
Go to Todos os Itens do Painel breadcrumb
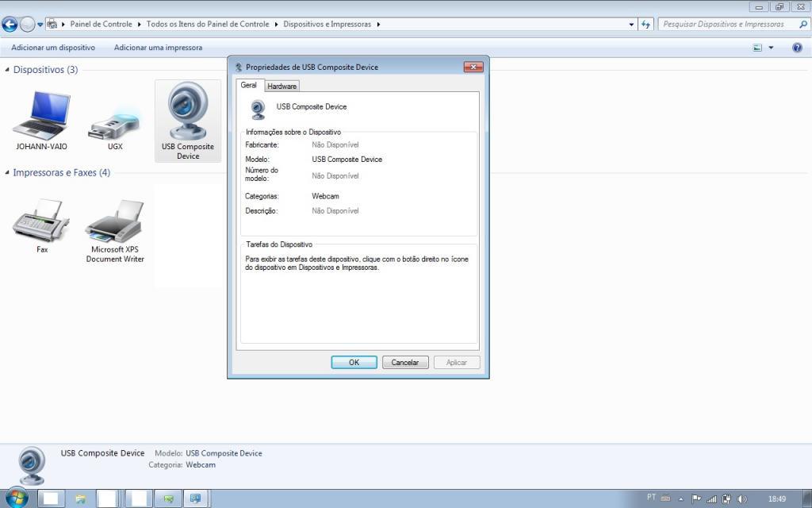[x=208, y=25]
